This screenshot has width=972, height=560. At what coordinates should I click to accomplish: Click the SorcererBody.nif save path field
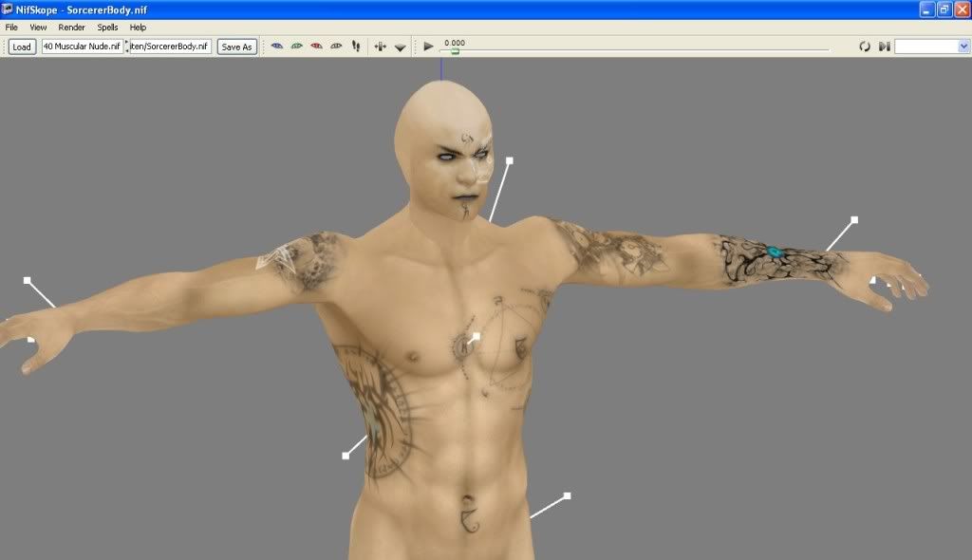point(171,46)
